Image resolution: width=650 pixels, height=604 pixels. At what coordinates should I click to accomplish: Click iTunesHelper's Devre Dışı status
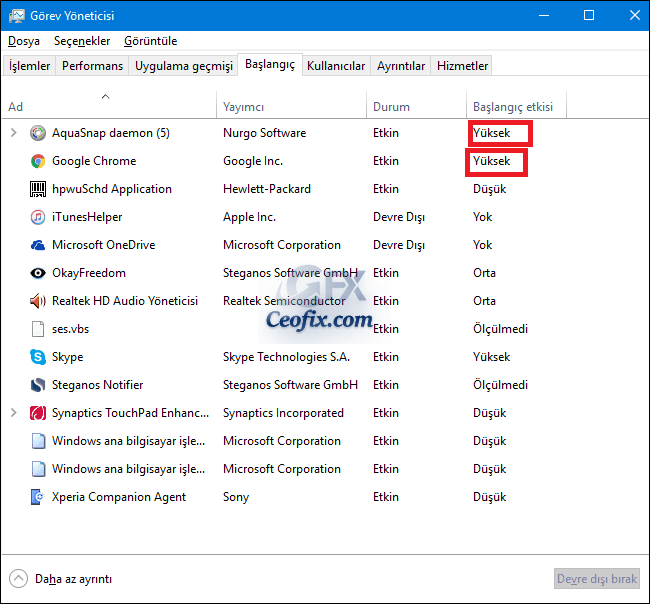tap(399, 217)
